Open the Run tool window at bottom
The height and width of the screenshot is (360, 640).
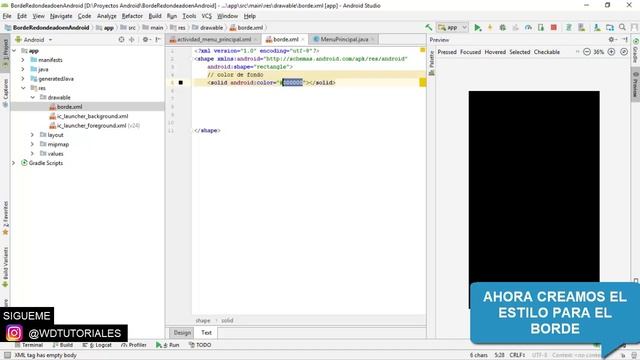tap(168, 345)
